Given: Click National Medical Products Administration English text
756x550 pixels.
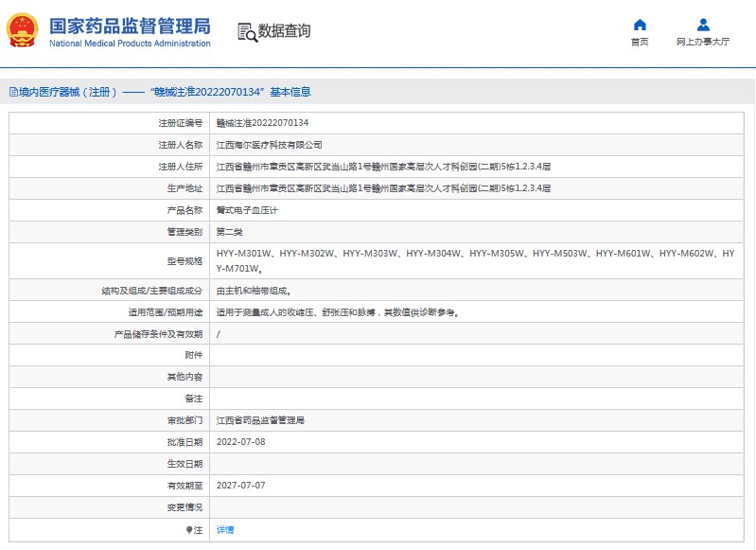Looking at the screenshot, I should point(130,44).
